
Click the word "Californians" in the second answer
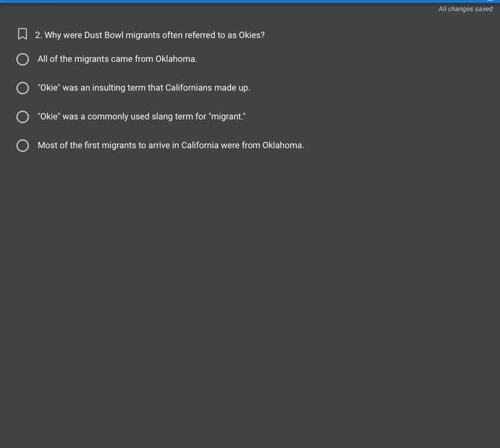coord(188,88)
